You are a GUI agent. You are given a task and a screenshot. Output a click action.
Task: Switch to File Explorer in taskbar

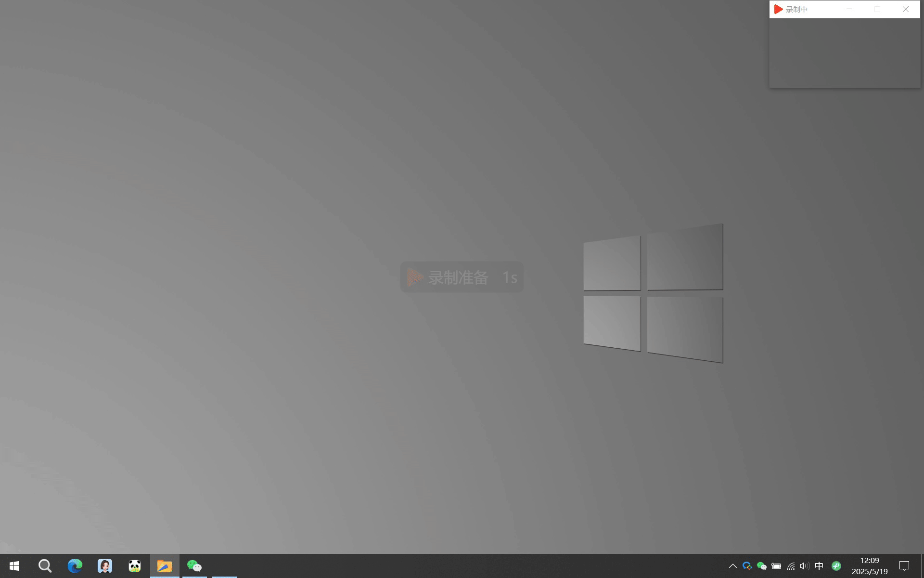[x=165, y=566]
